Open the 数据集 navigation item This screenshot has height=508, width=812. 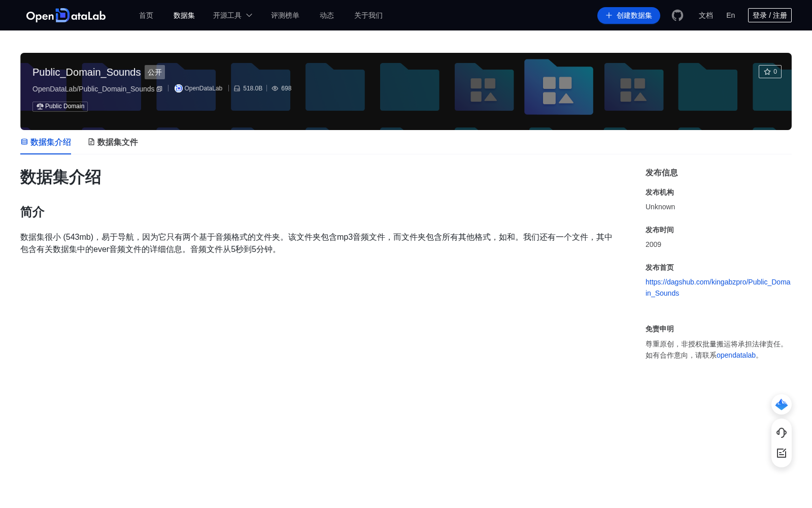(x=184, y=15)
